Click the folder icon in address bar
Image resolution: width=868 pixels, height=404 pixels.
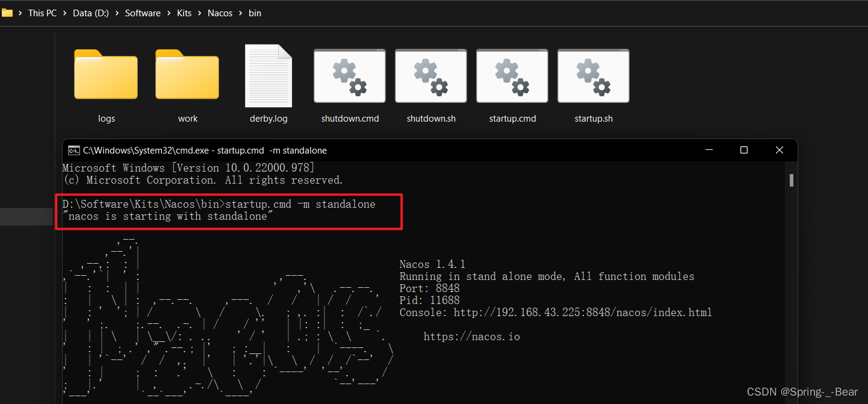tap(7, 13)
